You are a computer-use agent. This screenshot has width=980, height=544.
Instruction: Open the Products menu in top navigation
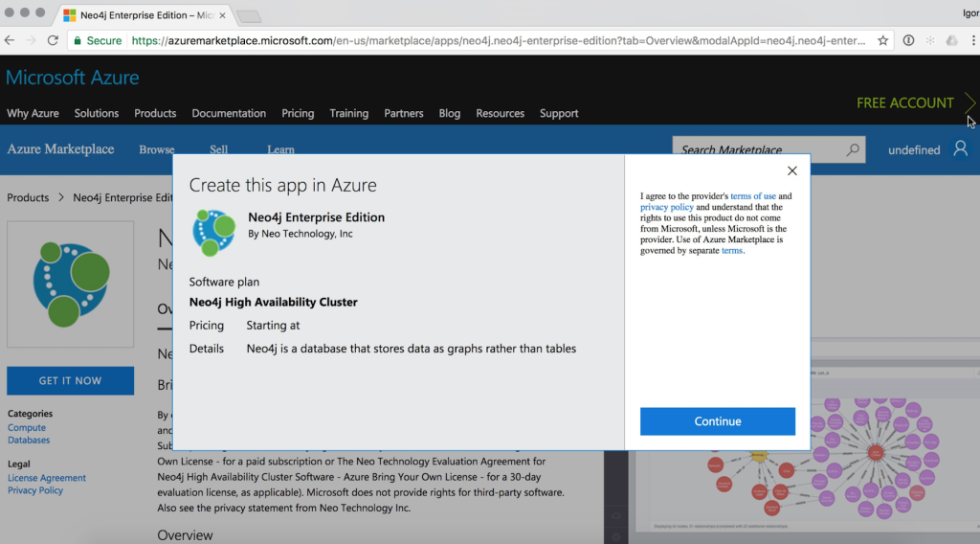click(155, 113)
